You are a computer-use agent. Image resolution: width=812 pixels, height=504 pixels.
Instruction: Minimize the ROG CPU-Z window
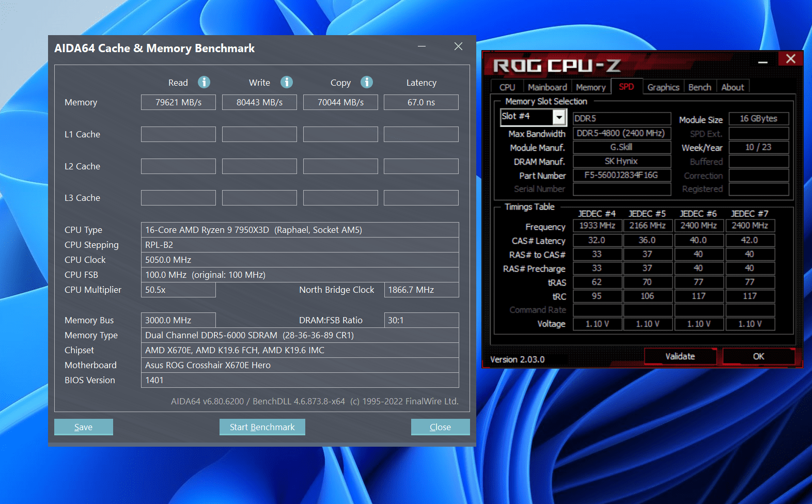point(763,62)
